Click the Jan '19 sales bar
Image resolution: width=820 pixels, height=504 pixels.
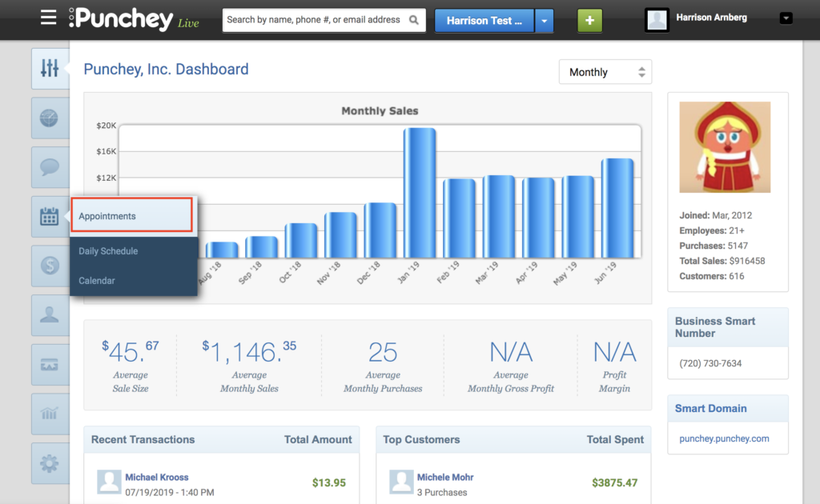420,193
